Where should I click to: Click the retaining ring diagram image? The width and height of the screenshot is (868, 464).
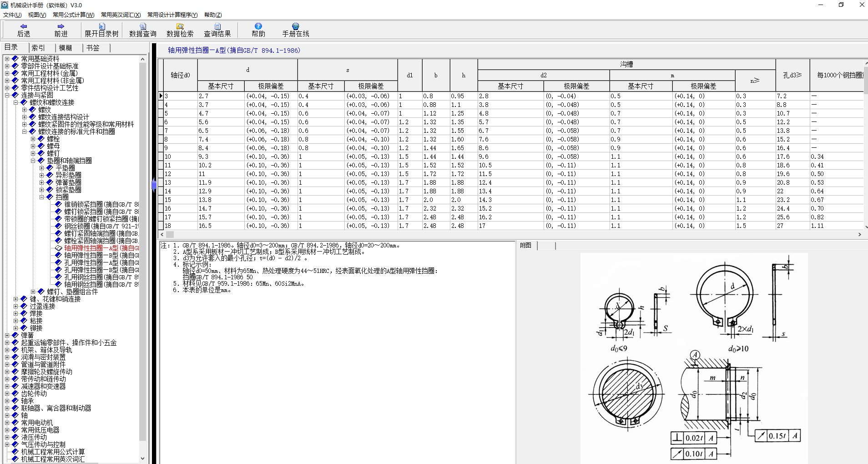click(694, 358)
